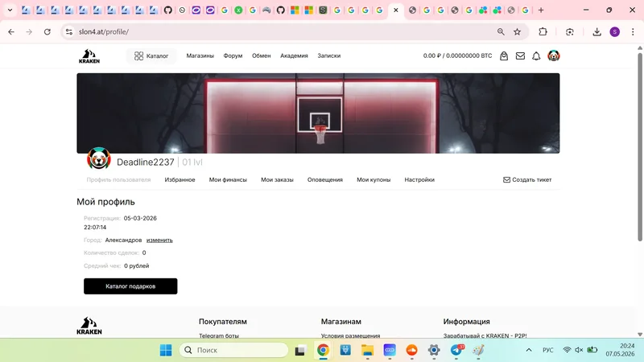Click the large panda profile avatar
This screenshot has width=644, height=362.
[x=98, y=158]
